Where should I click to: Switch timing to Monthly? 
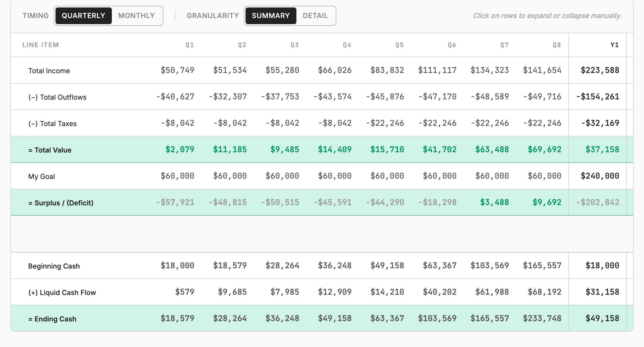click(x=137, y=16)
